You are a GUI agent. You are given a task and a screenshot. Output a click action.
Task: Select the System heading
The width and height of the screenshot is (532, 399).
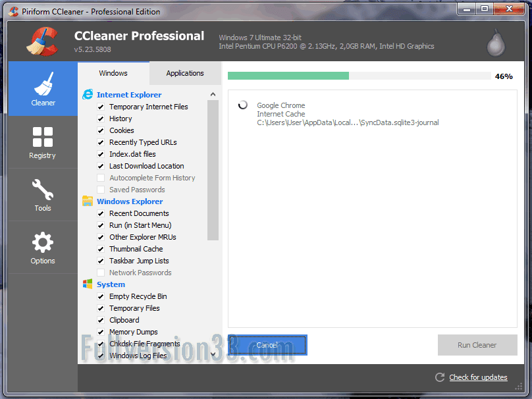pyautogui.click(x=111, y=284)
